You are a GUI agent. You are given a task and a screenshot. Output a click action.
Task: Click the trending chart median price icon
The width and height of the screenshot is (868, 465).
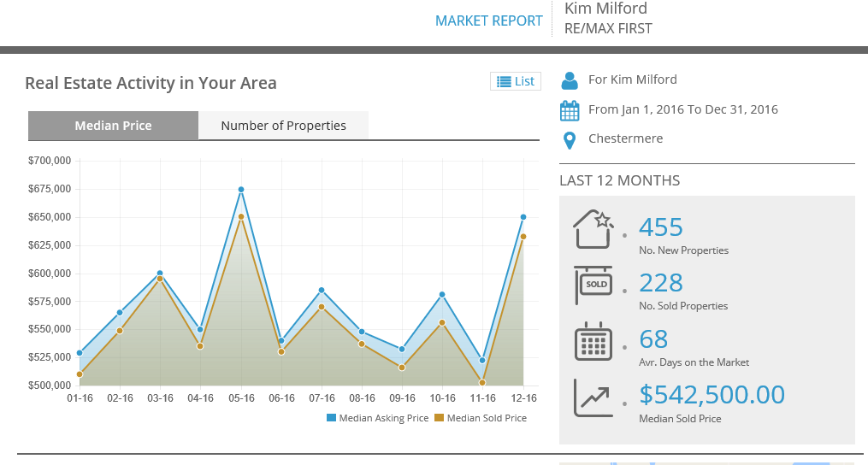pyautogui.click(x=593, y=397)
